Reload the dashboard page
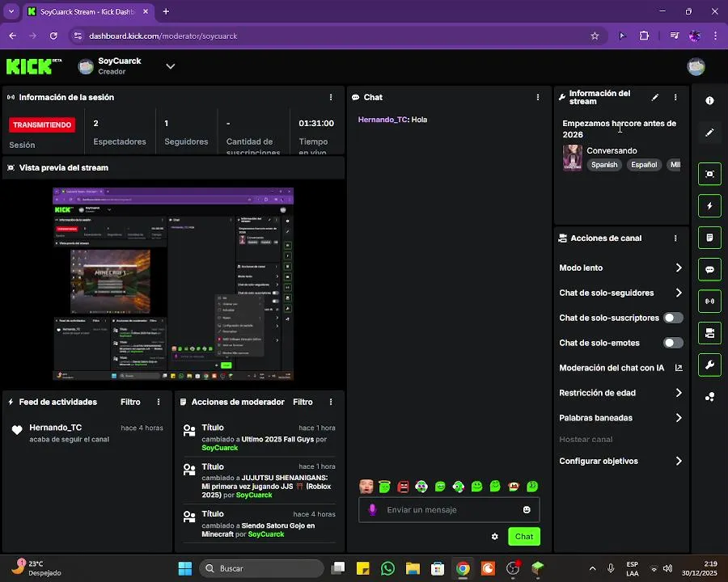Image resolution: width=728 pixels, height=582 pixels. (x=53, y=36)
